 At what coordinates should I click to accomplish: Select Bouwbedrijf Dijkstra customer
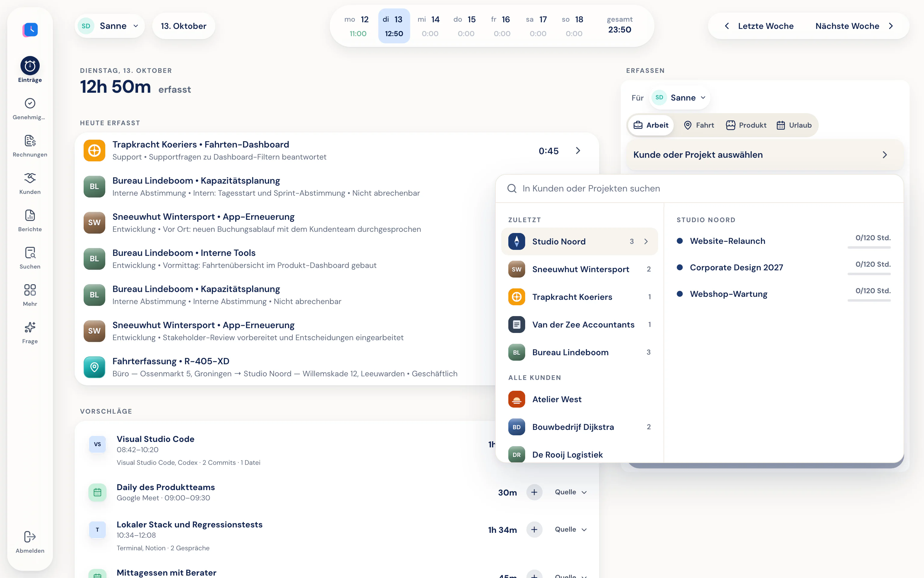(x=579, y=427)
